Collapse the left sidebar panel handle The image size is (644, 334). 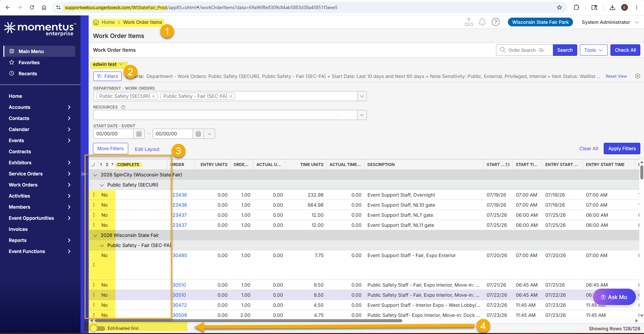click(x=84, y=174)
